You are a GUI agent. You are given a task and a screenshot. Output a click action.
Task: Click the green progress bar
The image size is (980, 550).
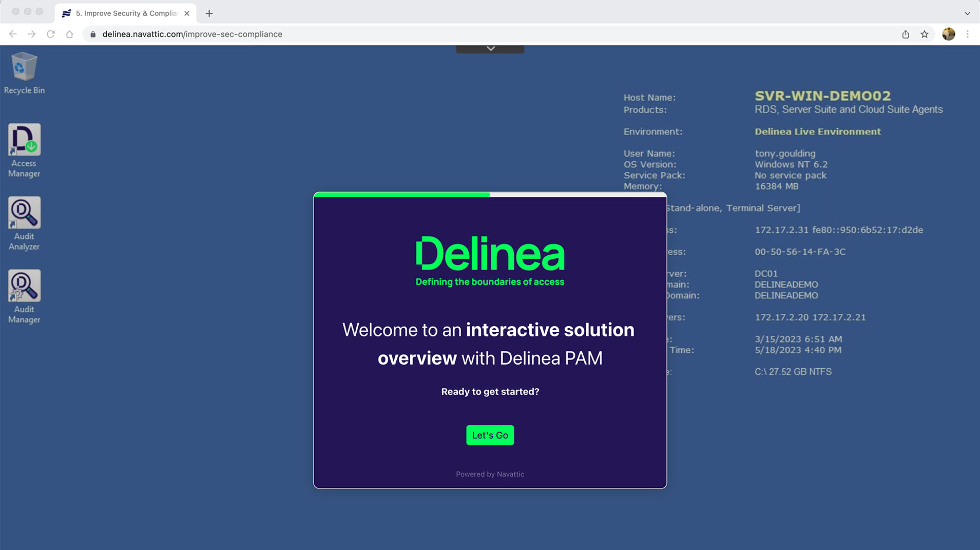[x=402, y=195]
